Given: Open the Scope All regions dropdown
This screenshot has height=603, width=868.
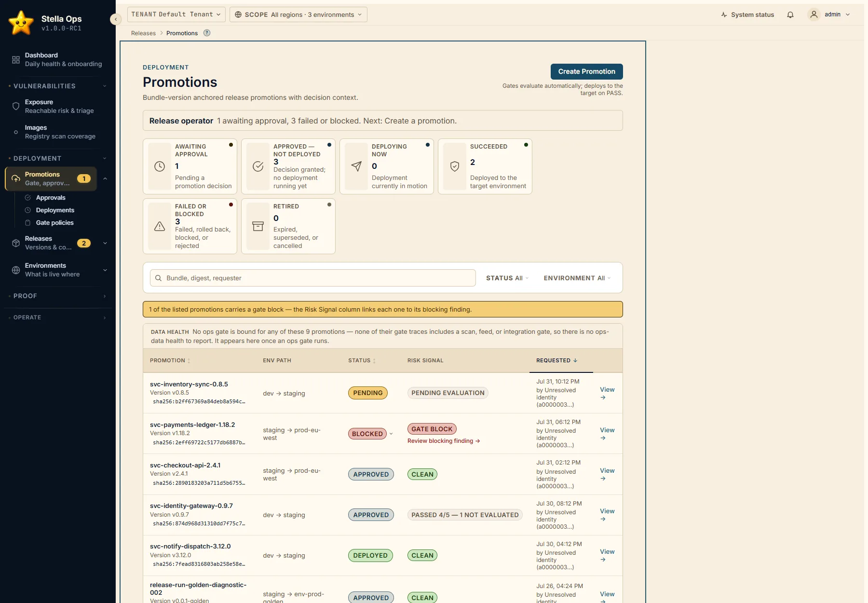Looking at the screenshot, I should [298, 14].
